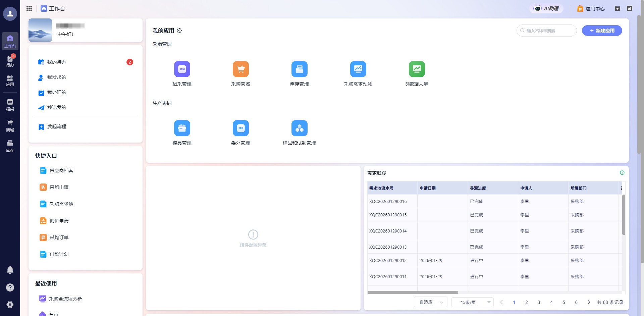Go to next page arrow
The width and height of the screenshot is (644, 316).
589,302
